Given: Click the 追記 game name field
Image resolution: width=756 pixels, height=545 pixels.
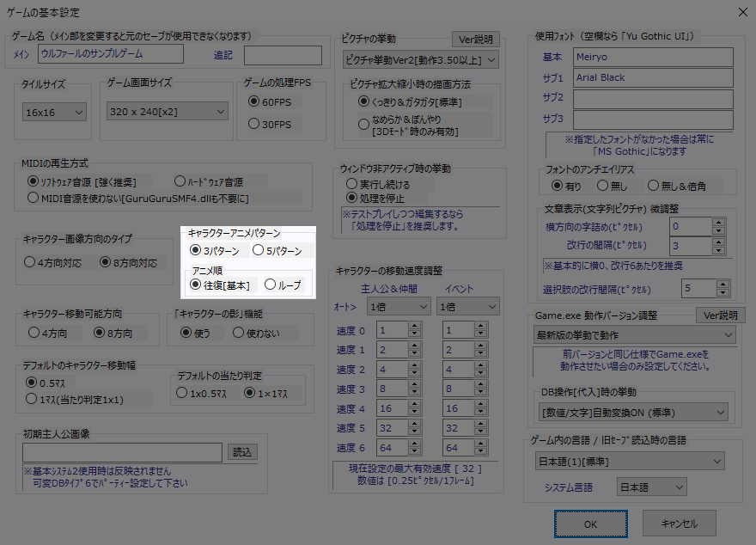Looking at the screenshot, I should tap(283, 56).
